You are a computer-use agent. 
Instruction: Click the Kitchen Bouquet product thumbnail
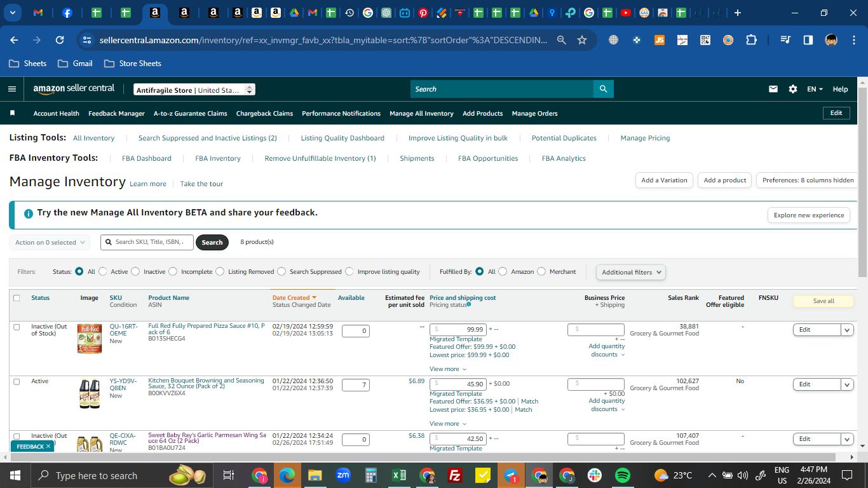(x=90, y=393)
